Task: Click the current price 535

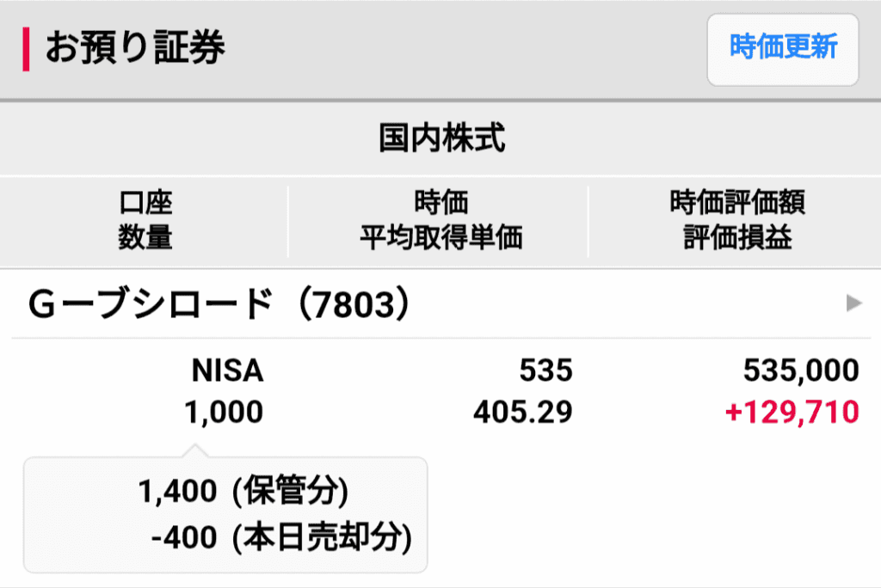Action: pyautogui.click(x=545, y=371)
